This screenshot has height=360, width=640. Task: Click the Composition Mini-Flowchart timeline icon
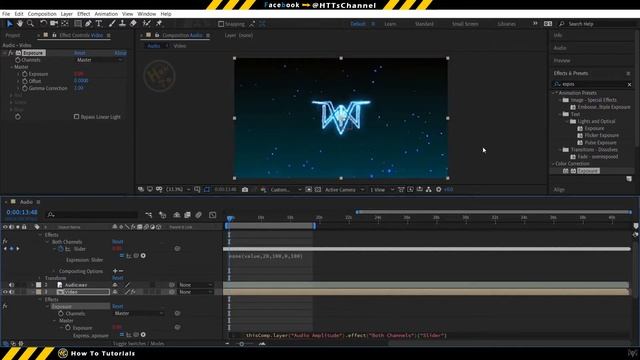(149, 215)
